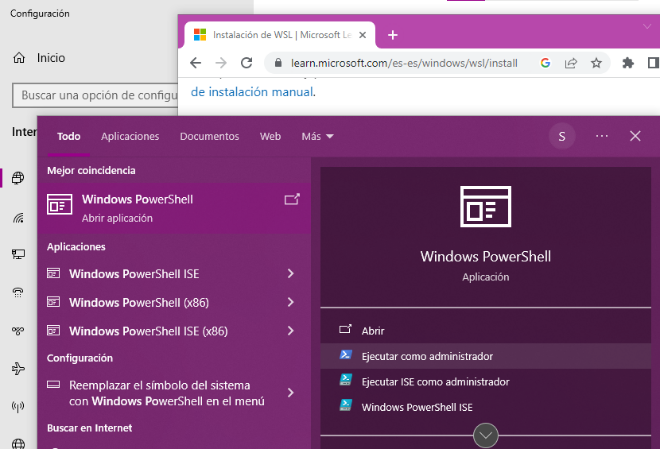
Task: Click the Chrome window dropdown chevron at top right
Action: (647, 27)
